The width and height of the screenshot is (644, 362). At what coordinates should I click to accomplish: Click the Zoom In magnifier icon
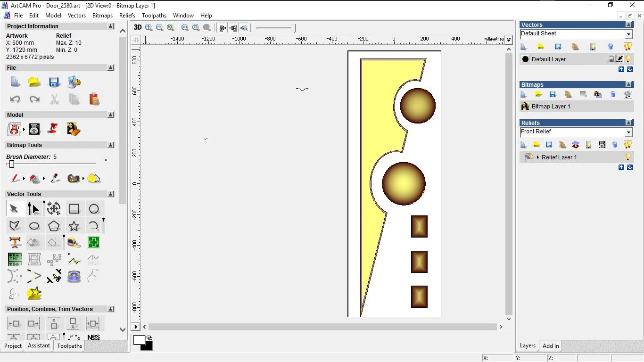coord(149,27)
